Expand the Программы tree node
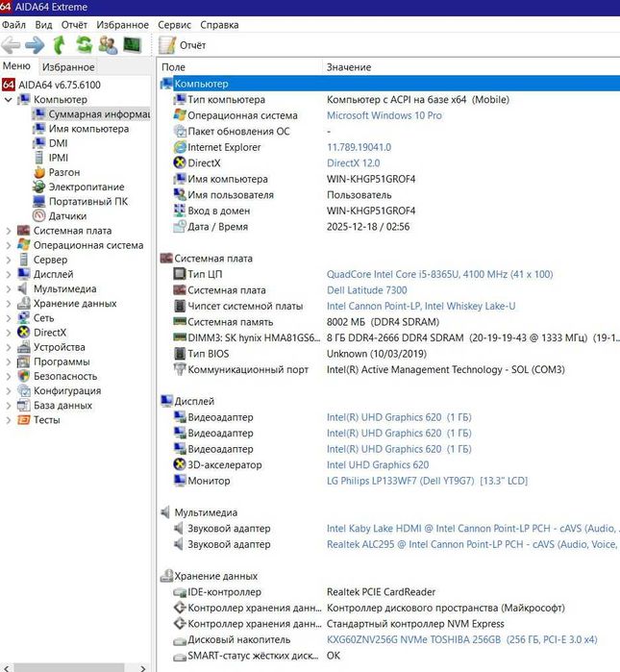This screenshot has height=672, width=620. (8, 361)
